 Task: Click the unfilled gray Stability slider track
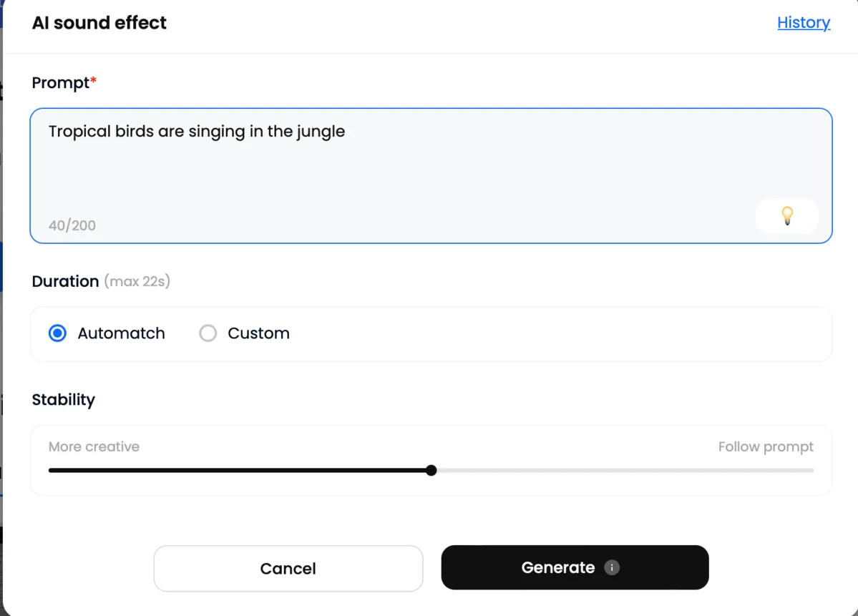623,470
